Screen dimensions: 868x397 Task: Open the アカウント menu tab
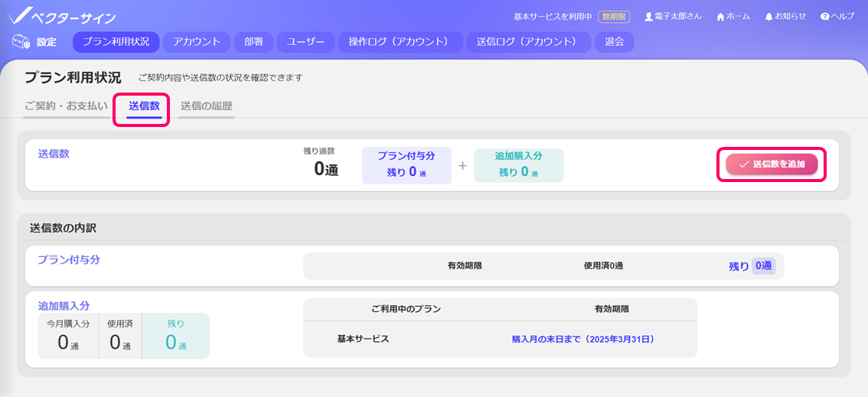click(197, 42)
